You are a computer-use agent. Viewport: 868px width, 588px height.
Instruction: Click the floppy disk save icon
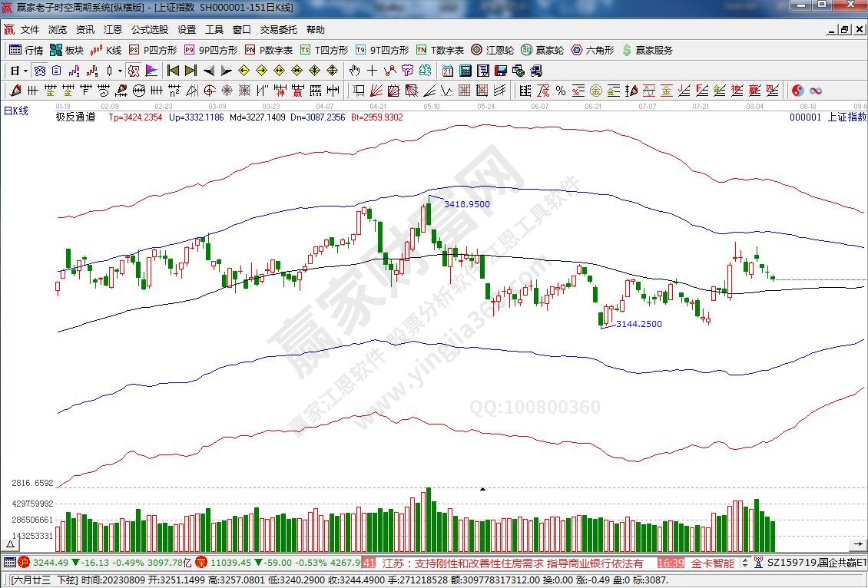(501, 71)
